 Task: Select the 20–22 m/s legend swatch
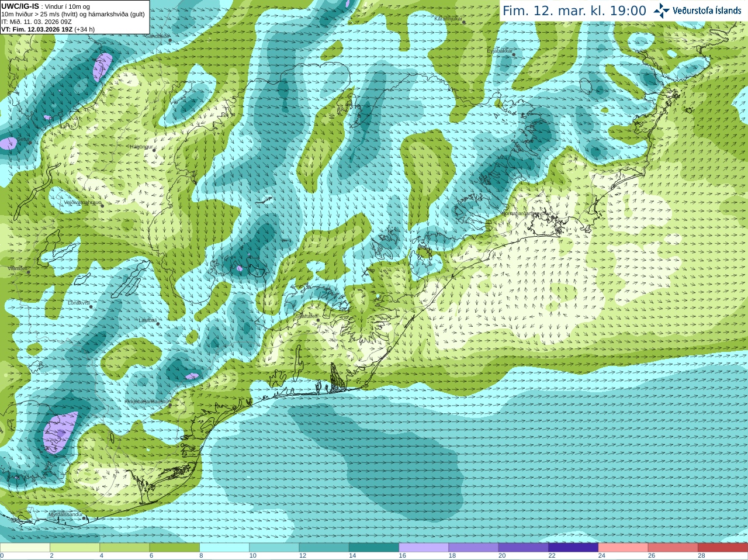524,548
